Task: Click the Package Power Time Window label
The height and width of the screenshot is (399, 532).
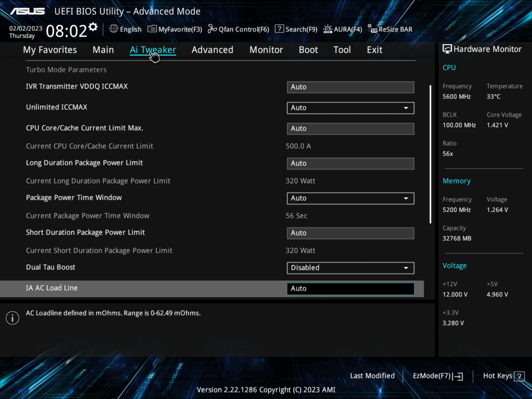Action: (74, 198)
